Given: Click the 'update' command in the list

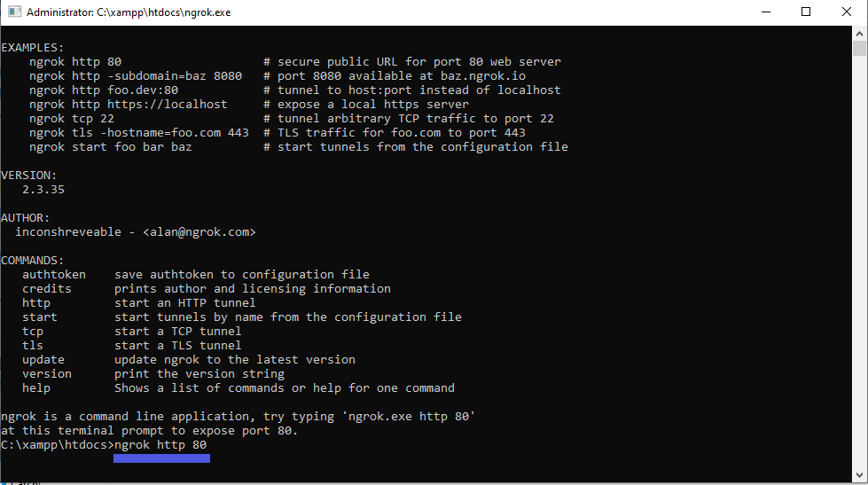Looking at the screenshot, I should (43, 360).
